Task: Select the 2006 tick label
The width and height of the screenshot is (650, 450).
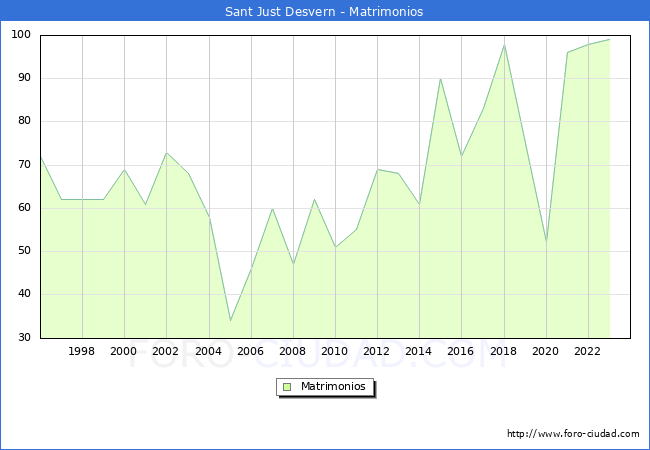Action: [x=250, y=351]
